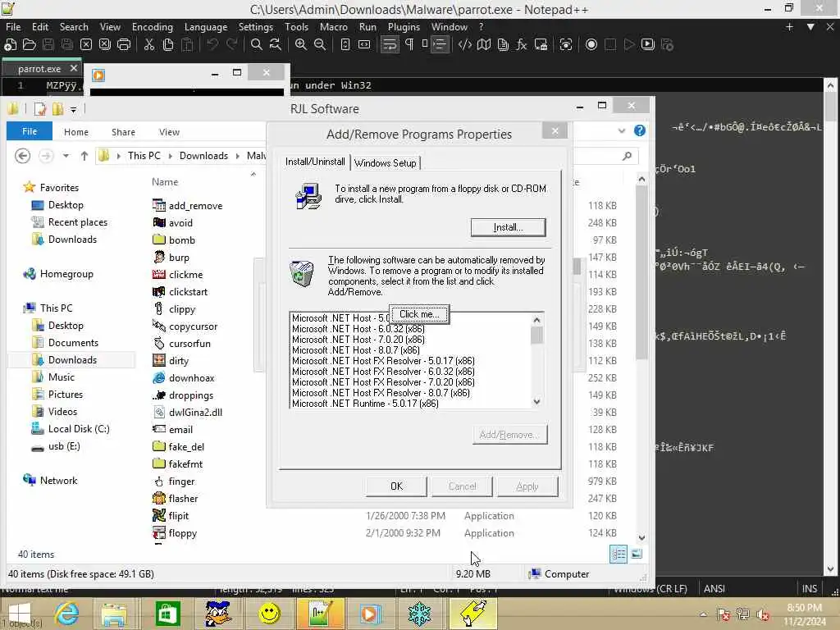Open the Document Map icon
The width and height of the screenshot is (840, 630).
pos(484,45)
